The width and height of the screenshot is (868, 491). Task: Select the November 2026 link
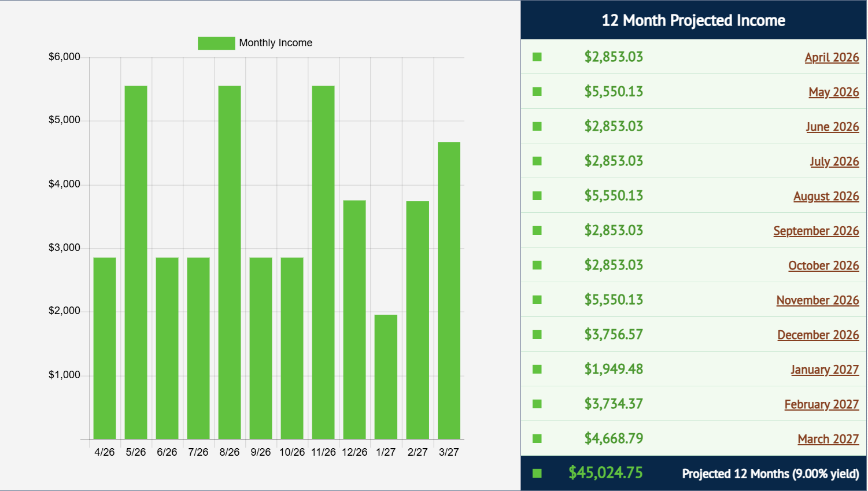click(x=817, y=300)
